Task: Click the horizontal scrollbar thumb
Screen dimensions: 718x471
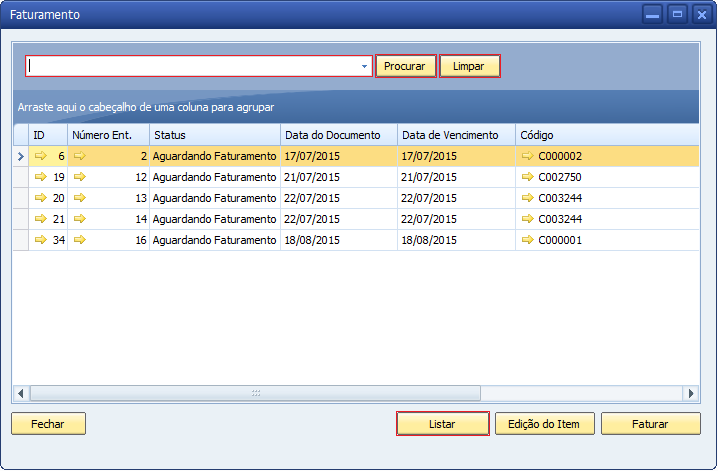Action: [255, 393]
